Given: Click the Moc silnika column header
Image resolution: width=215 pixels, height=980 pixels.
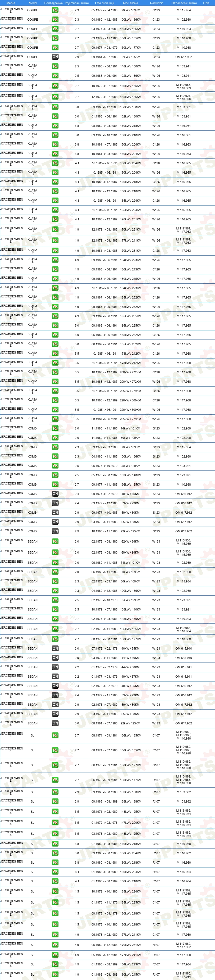Looking at the screenshot, I should (131, 3).
